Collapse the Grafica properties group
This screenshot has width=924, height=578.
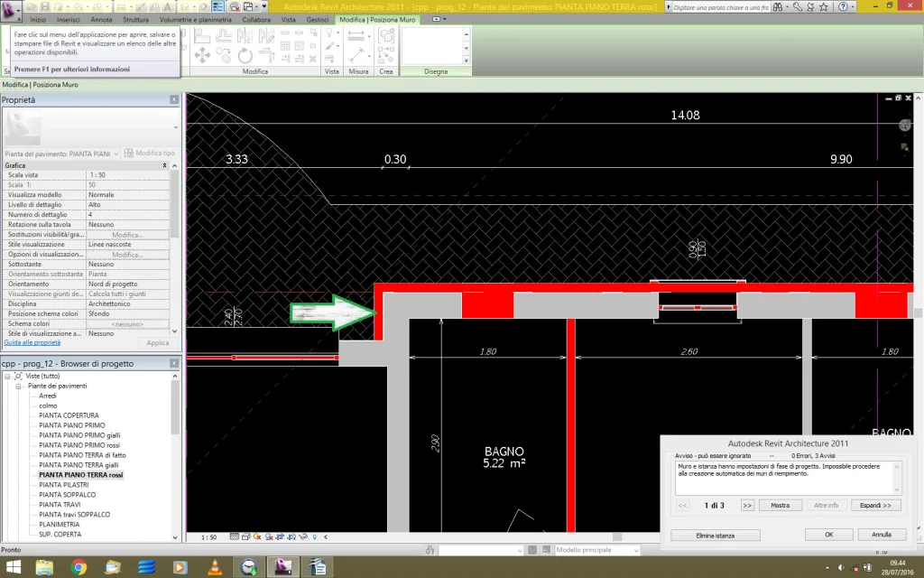coord(164,166)
